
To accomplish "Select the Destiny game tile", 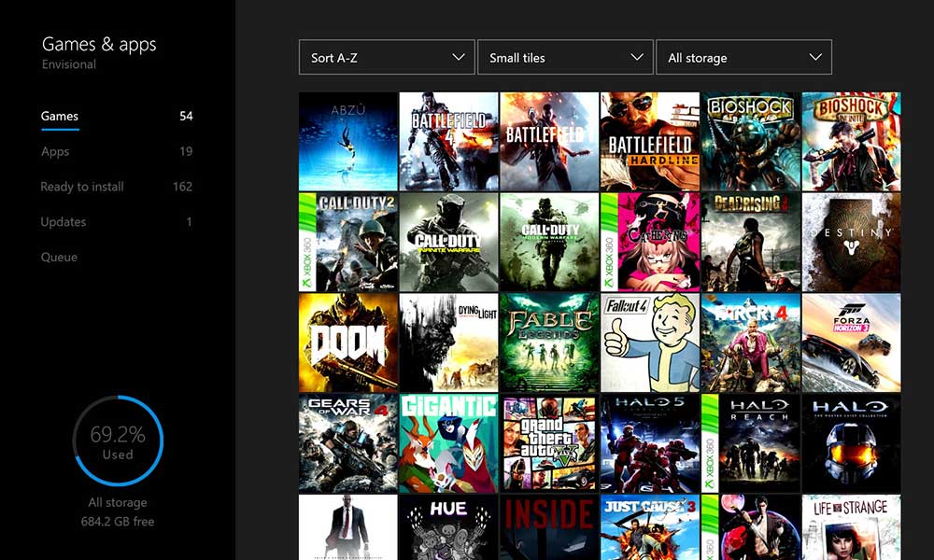I will click(851, 242).
